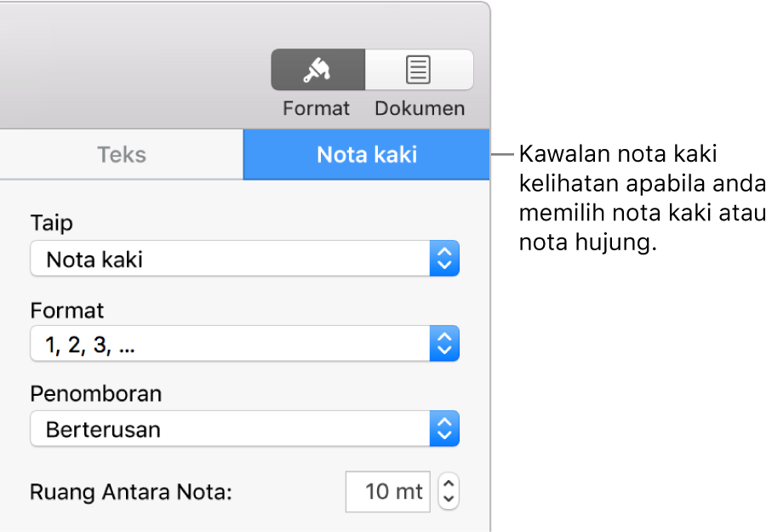Switch to the Teks tab
772x532 pixels.
coord(122,155)
